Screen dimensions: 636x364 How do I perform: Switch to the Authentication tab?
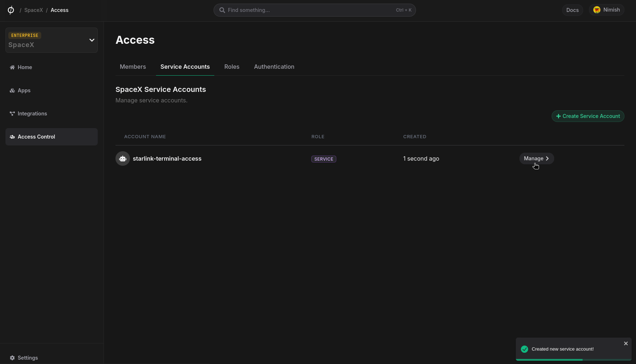click(x=274, y=67)
